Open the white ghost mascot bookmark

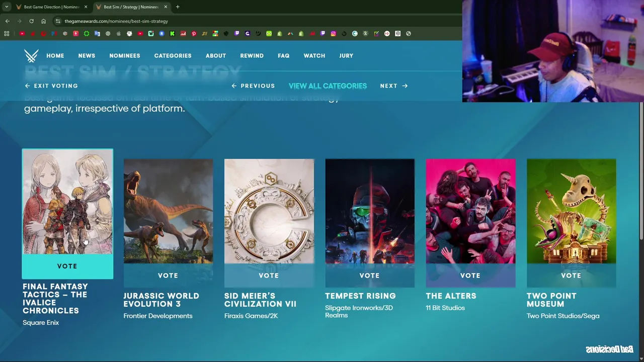[x=129, y=34]
